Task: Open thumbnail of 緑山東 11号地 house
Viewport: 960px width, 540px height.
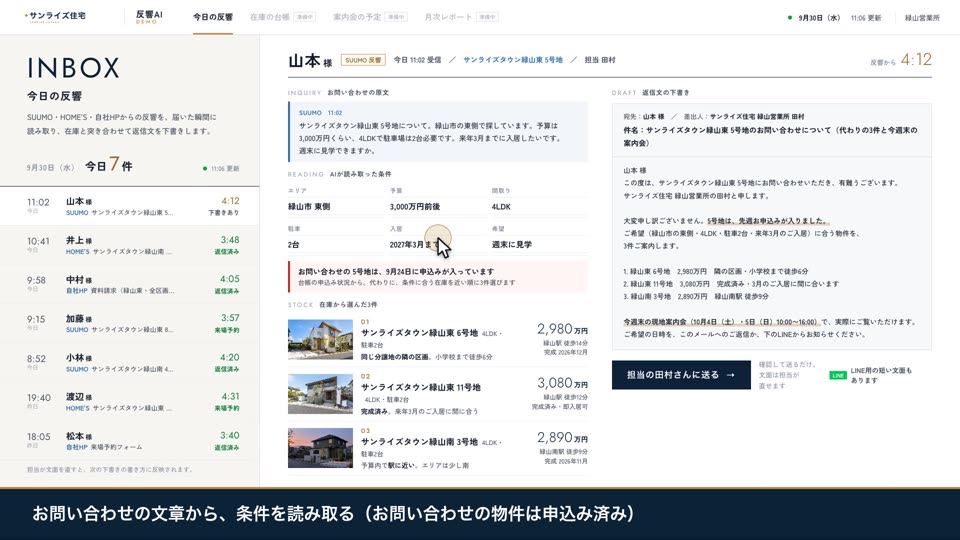Action: click(x=320, y=394)
